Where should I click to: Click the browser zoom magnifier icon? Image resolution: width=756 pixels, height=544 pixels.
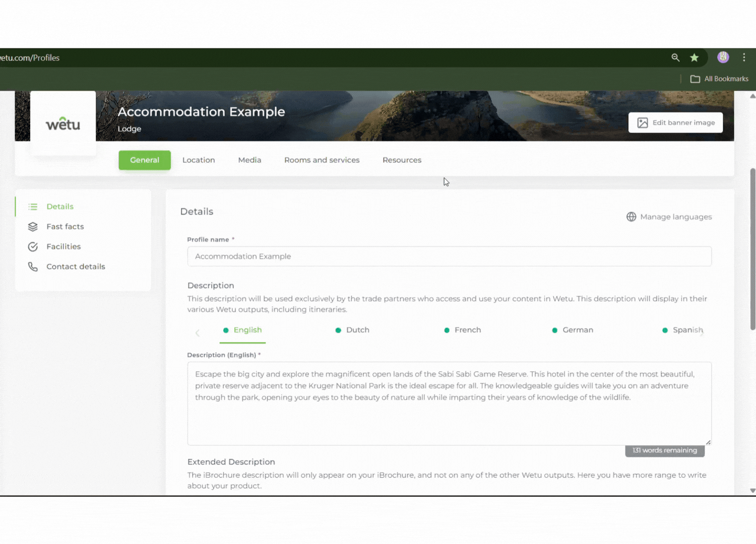pos(675,57)
